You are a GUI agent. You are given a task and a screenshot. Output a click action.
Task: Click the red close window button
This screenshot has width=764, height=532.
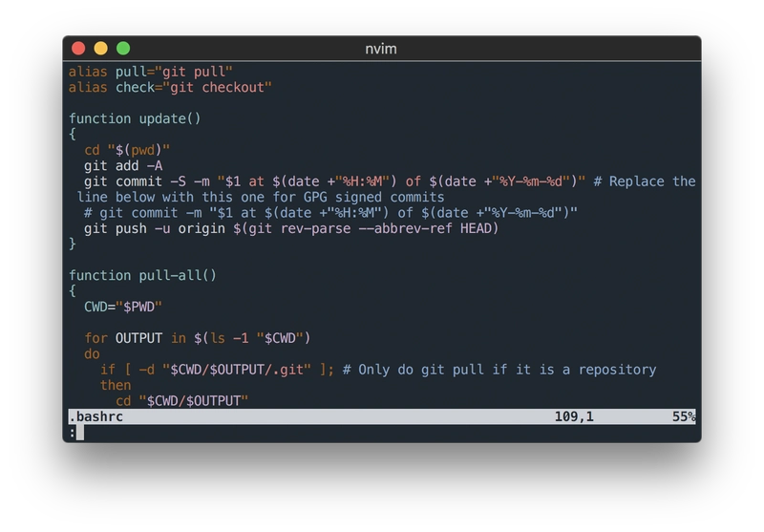[x=78, y=48]
